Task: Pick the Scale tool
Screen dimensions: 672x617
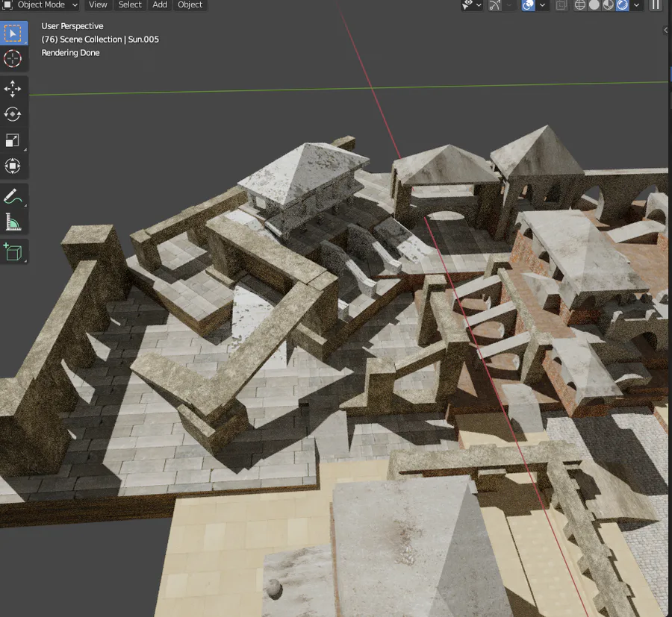Action: pos(13,140)
